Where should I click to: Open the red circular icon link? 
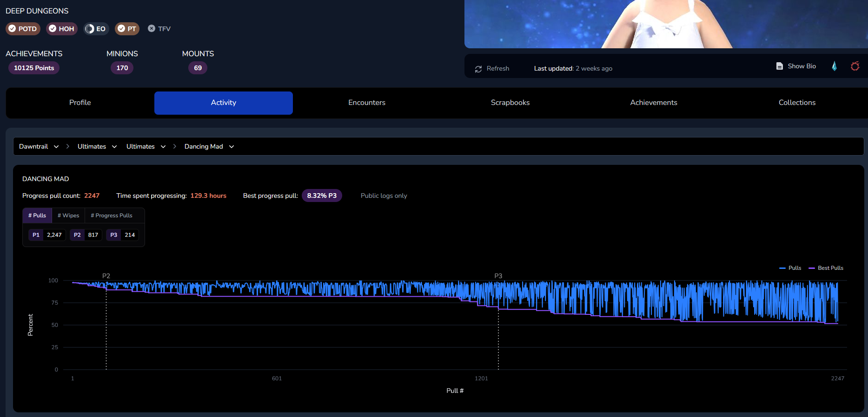pos(855,66)
